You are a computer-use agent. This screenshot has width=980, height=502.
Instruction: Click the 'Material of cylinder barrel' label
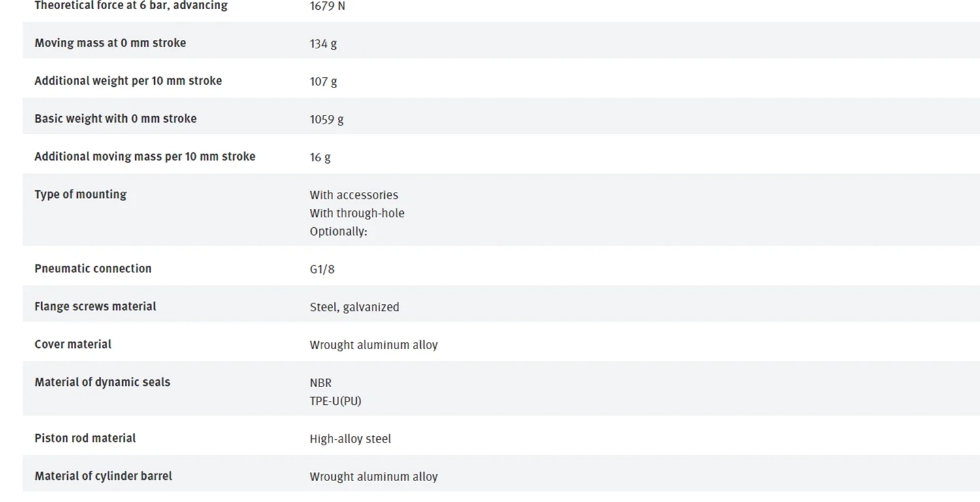coord(103,477)
